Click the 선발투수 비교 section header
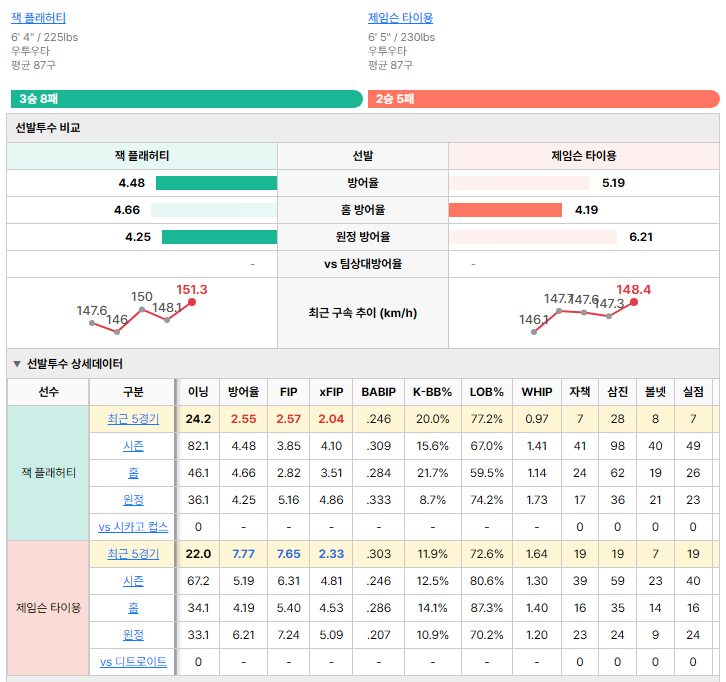726x682 pixels. [363, 128]
